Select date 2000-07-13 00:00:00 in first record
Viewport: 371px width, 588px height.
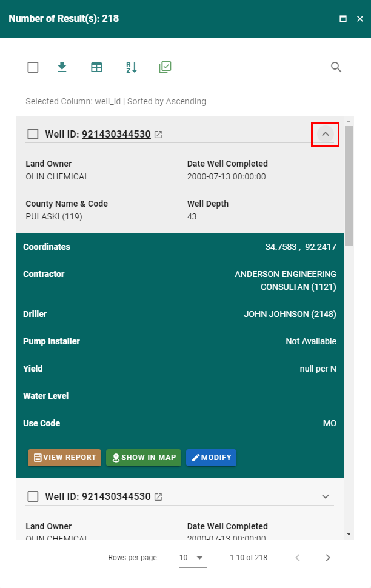(x=227, y=176)
